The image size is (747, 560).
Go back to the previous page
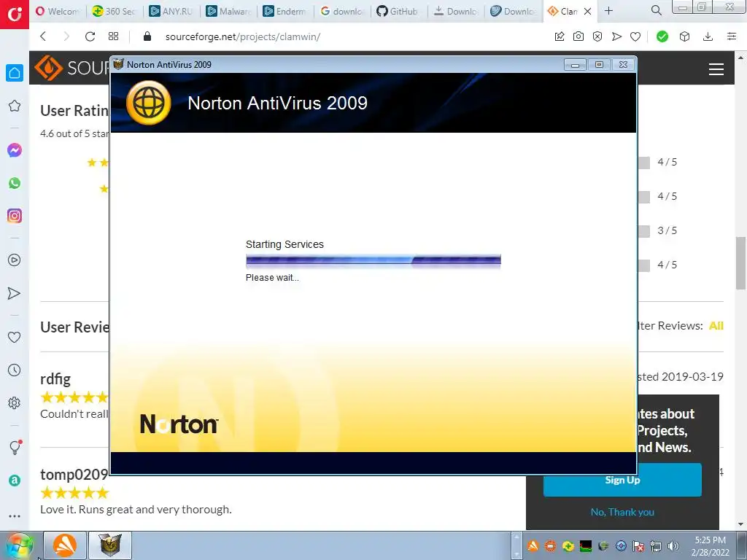(x=43, y=36)
